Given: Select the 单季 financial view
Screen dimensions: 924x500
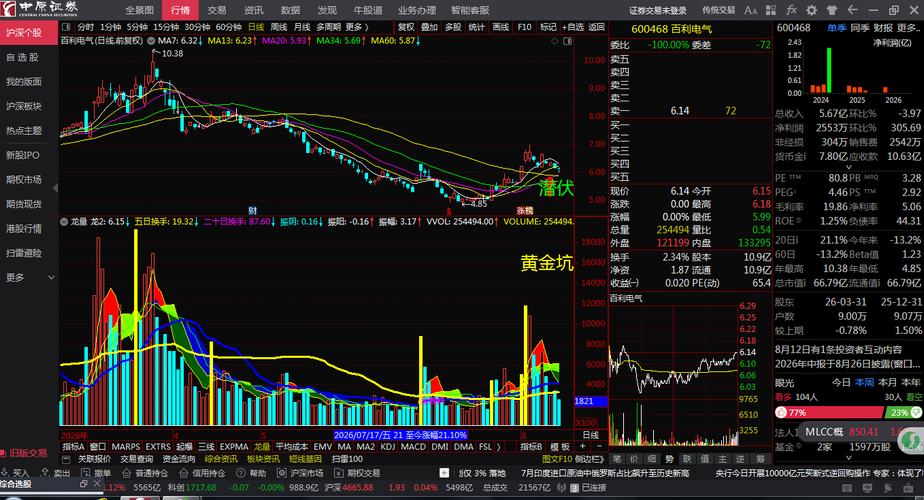Looking at the screenshot, I should [836, 28].
